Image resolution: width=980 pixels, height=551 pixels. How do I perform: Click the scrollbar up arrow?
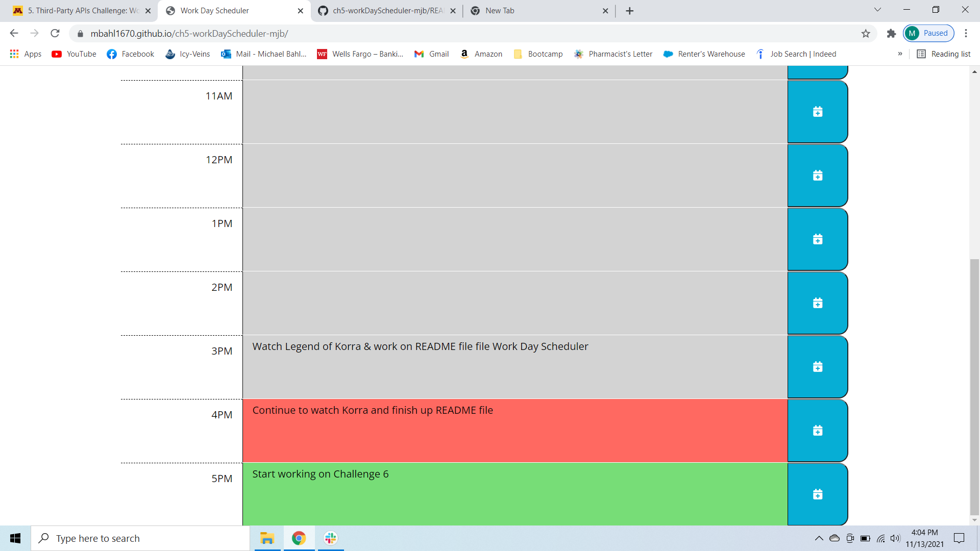click(x=974, y=72)
